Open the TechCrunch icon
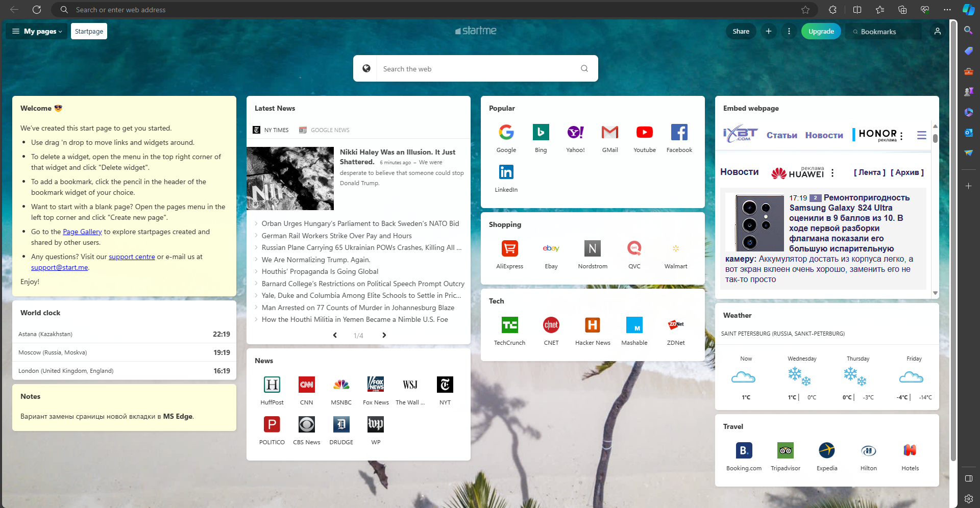Screen dimensions: 980x508 coord(509,325)
